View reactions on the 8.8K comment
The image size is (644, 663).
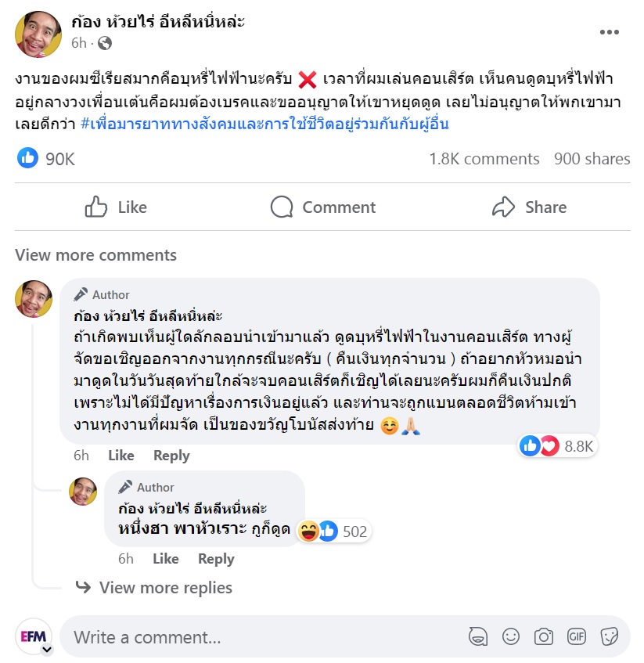point(557,446)
